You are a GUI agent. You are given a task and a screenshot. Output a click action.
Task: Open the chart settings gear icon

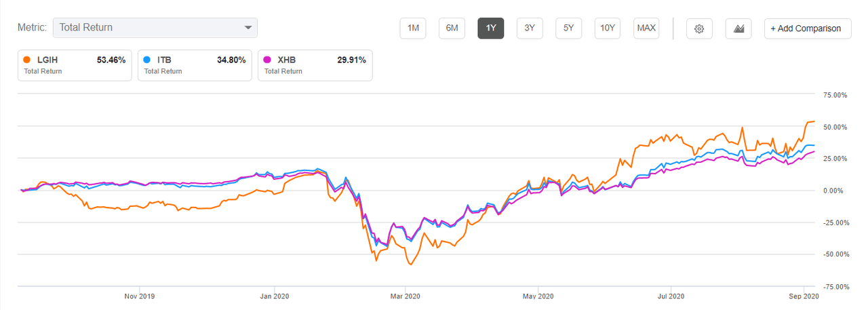(700, 28)
